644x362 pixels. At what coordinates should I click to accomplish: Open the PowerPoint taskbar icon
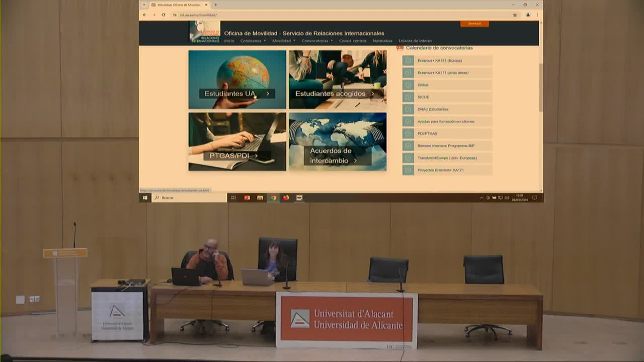(247, 198)
